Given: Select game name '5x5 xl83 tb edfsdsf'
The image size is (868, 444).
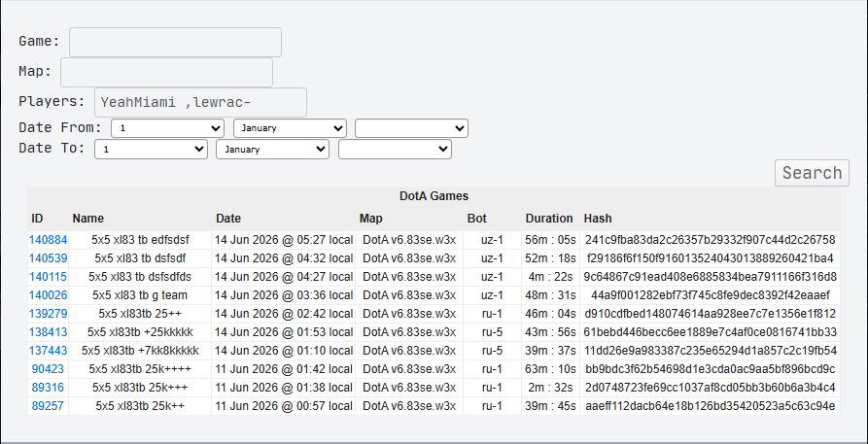Looking at the screenshot, I should tap(140, 240).
